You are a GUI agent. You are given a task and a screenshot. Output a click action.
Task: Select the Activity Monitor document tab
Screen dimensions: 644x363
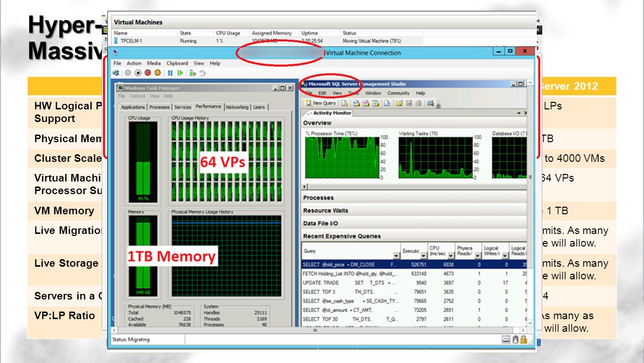pyautogui.click(x=330, y=113)
